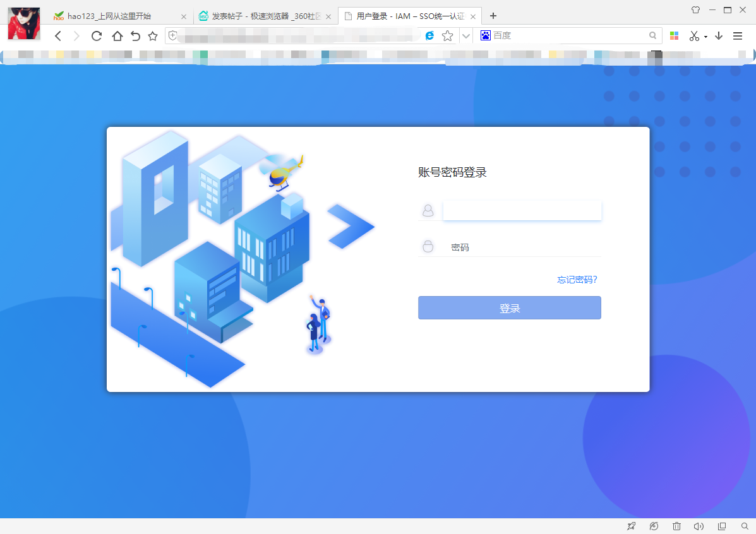The image size is (756, 534).
Task: Open favorites star beside the undo icon
Action: (153, 36)
